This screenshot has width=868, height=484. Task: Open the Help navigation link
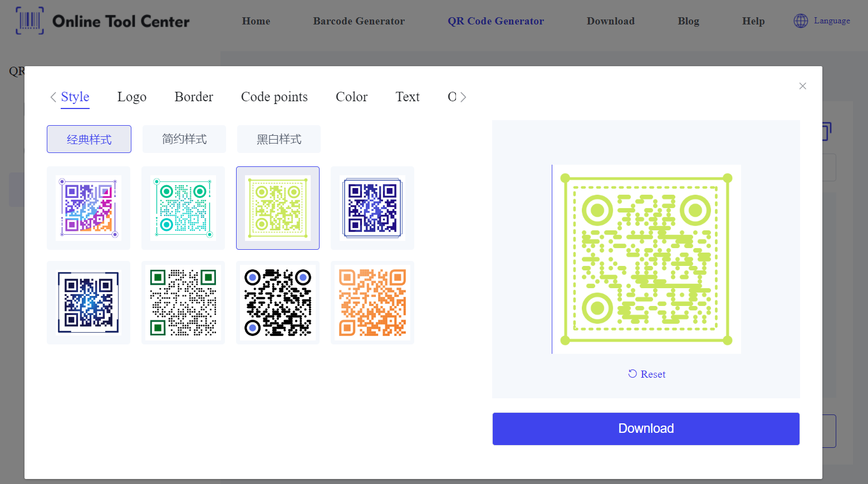point(753,21)
